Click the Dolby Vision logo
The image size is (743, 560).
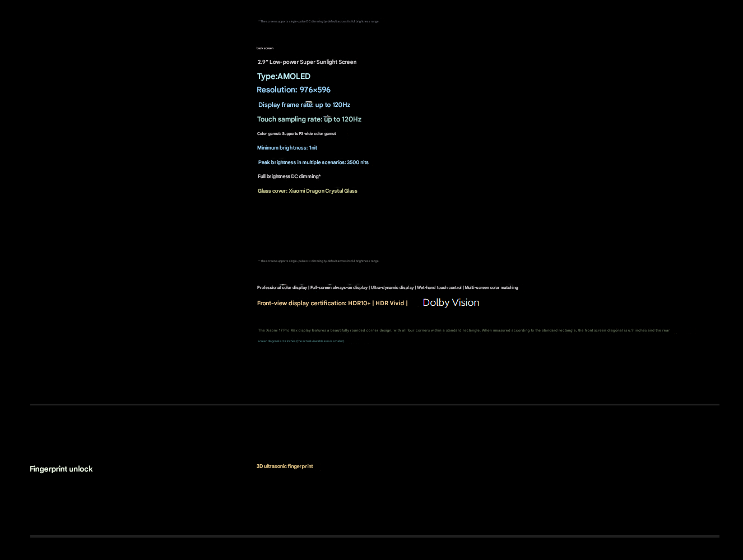451,302
